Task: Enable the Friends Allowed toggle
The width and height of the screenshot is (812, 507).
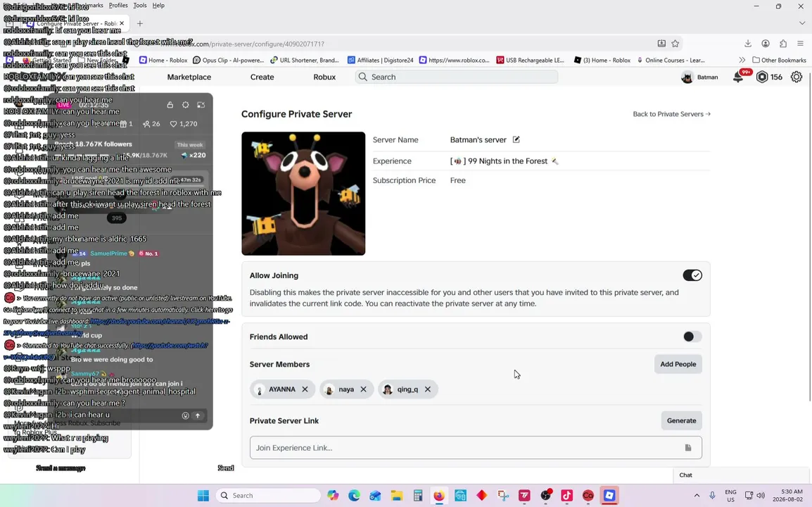Action: (692, 337)
